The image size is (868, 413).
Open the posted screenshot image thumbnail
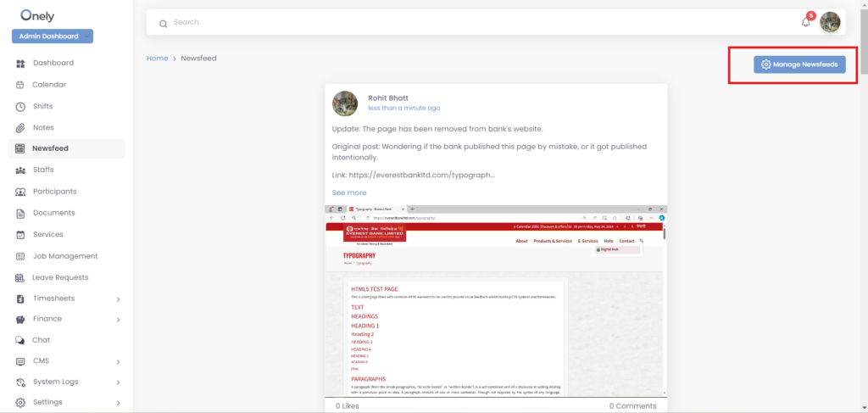pos(496,300)
